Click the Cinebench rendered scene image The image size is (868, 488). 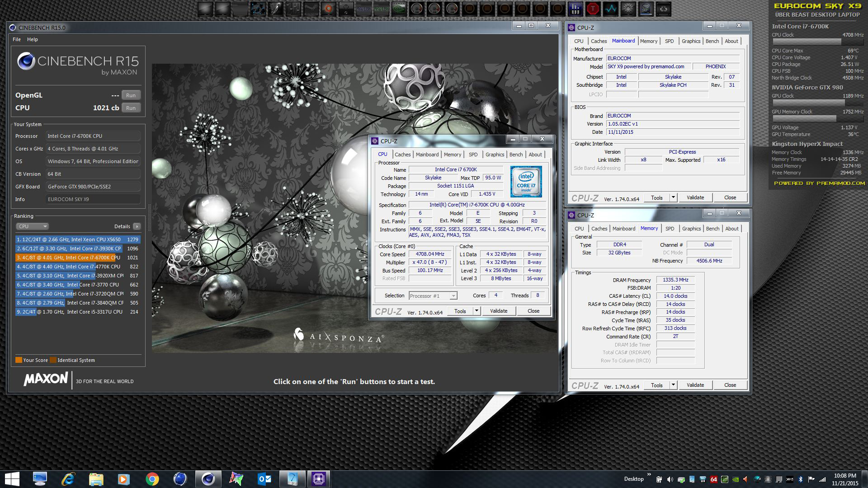(x=354, y=208)
